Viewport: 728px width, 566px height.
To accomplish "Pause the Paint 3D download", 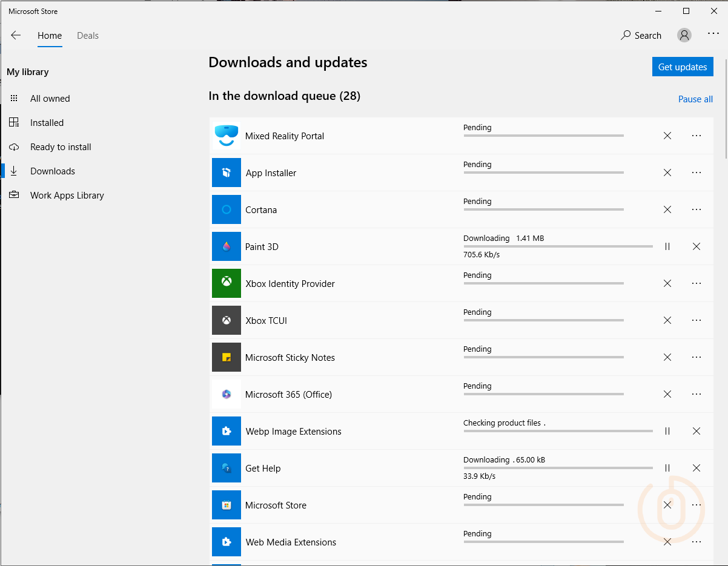I will (667, 246).
